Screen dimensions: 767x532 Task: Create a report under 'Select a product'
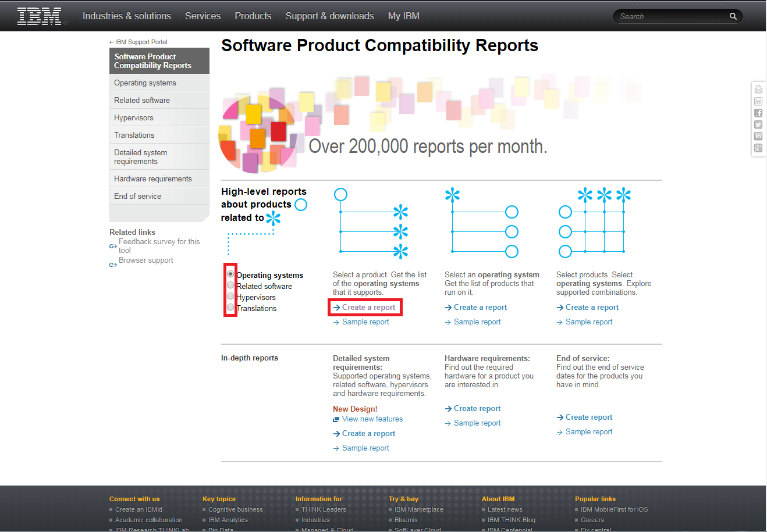pyautogui.click(x=368, y=308)
